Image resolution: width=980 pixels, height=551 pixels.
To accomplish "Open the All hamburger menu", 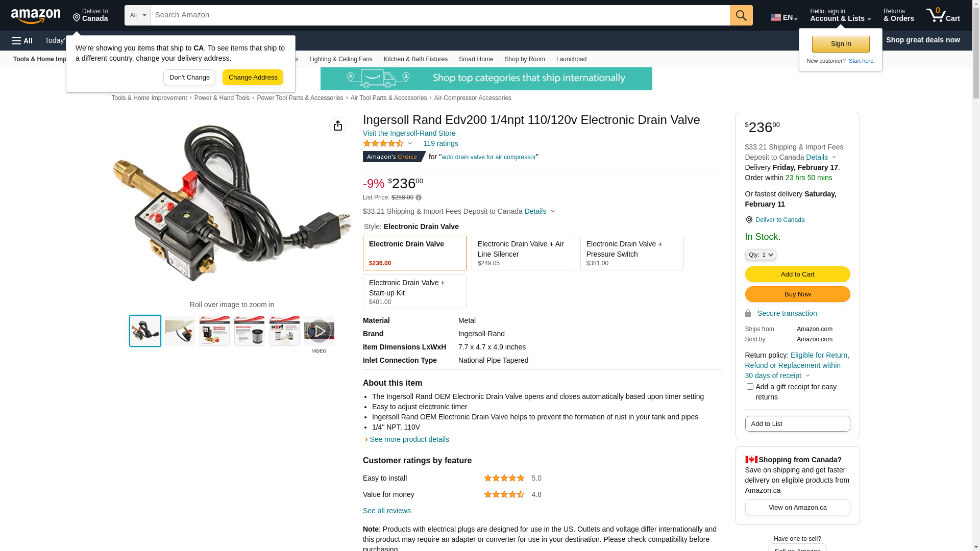I will coord(22,40).
